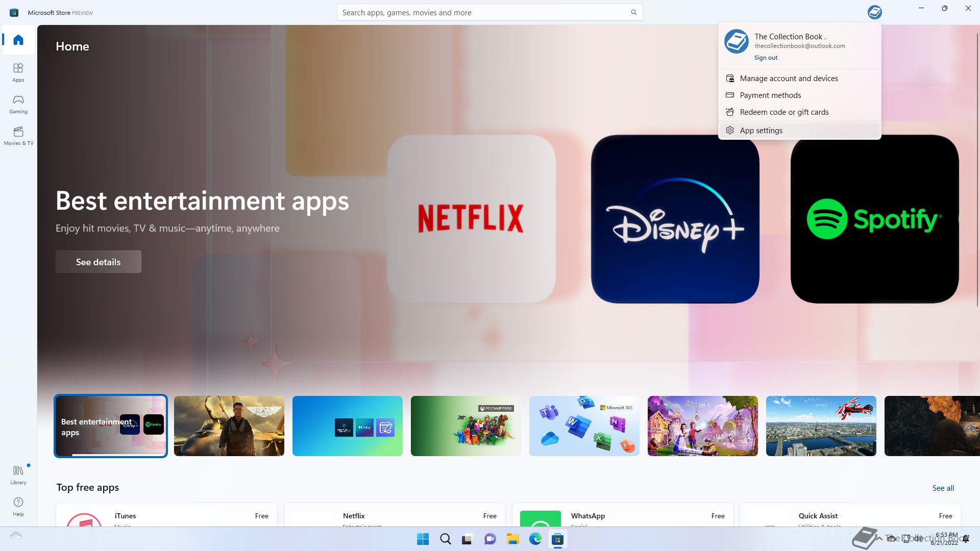Viewport: 980px width, 551px height.
Task: Select Disney Dreamlight Valley carousel thumbnail
Action: [x=703, y=426]
